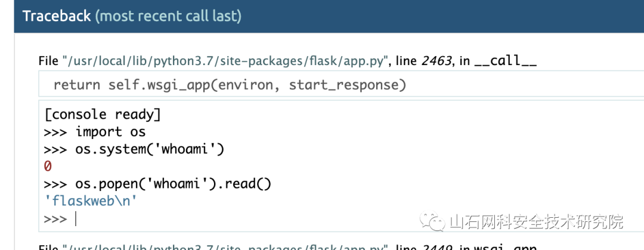644x250 pixels.
Task: Select the os.popen('whoami').read() command line
Action: point(174,184)
